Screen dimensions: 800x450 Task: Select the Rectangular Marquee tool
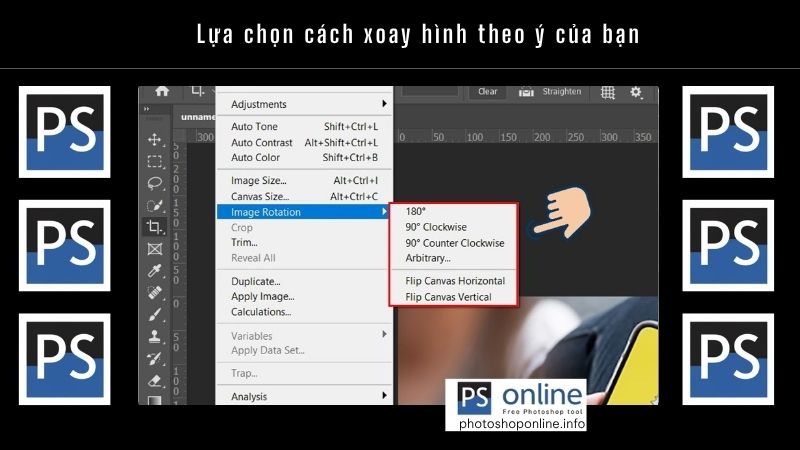155,162
